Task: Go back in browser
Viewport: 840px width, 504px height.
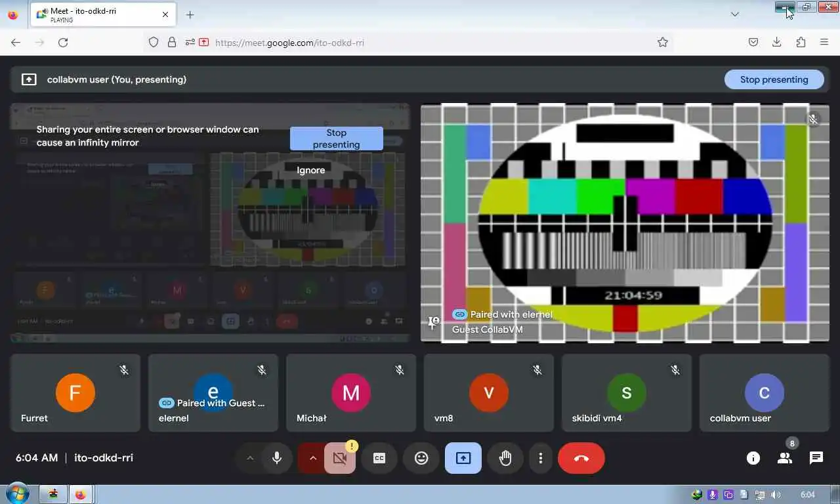Action: tap(16, 43)
